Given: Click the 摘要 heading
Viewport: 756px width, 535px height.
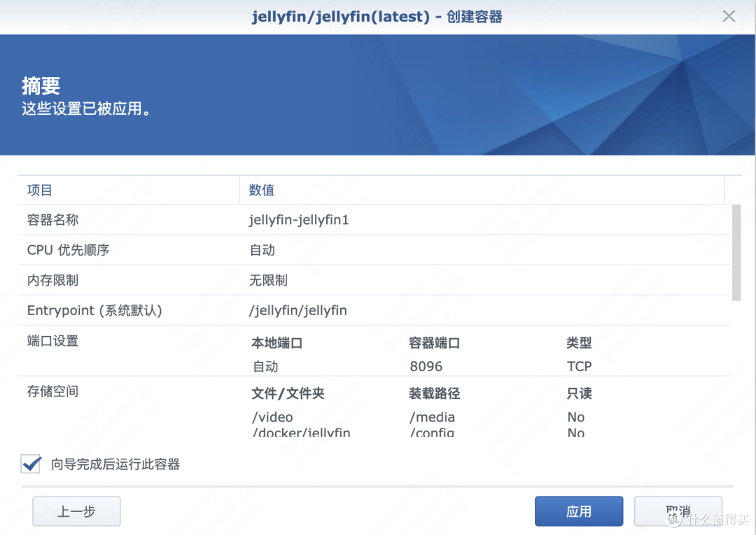Looking at the screenshot, I should [41, 86].
